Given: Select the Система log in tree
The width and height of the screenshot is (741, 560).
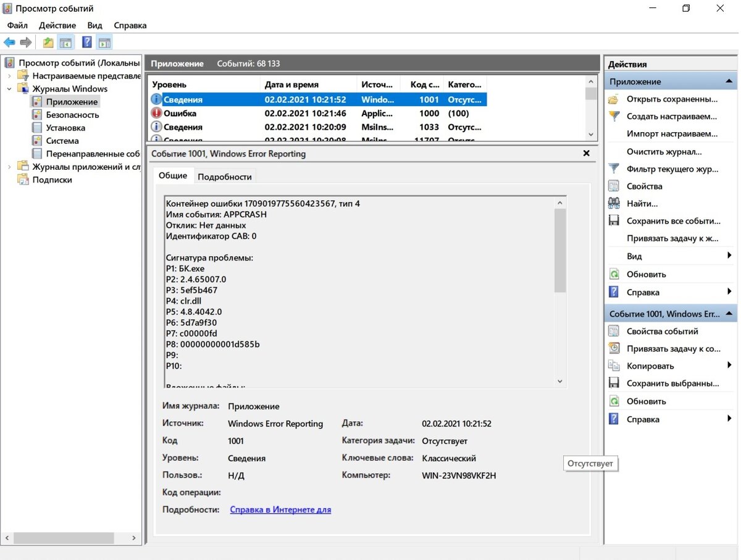Looking at the screenshot, I should (x=62, y=141).
